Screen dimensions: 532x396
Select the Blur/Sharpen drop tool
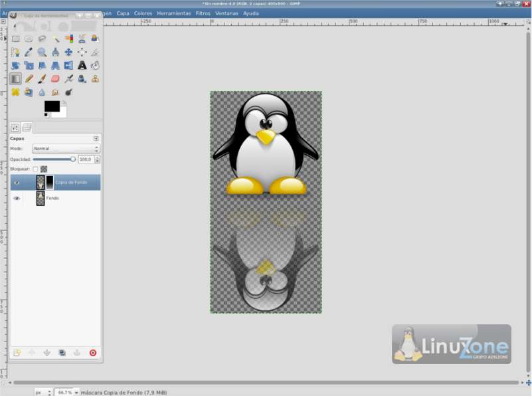pyautogui.click(x=42, y=92)
